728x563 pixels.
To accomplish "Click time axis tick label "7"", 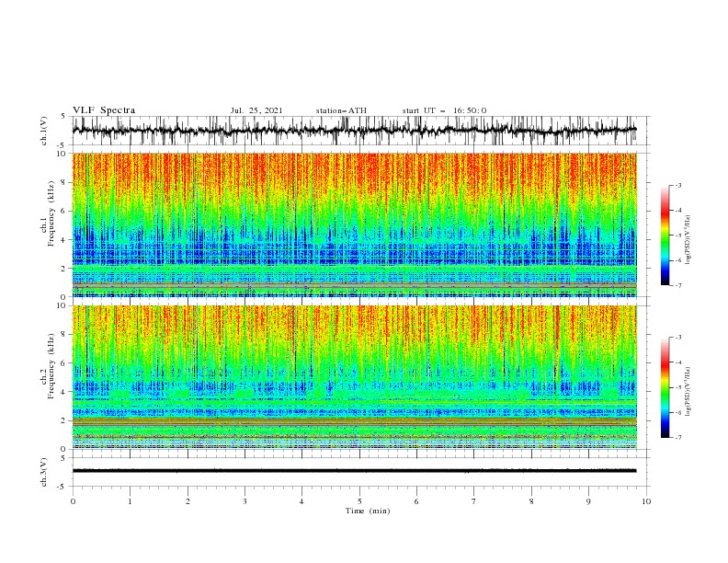I will coord(474,501).
